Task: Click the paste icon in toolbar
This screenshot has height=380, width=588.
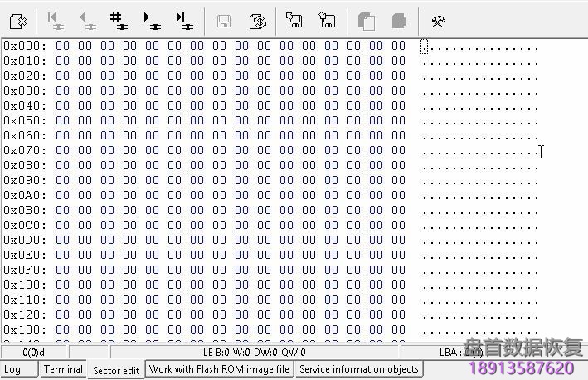Action: [398, 20]
